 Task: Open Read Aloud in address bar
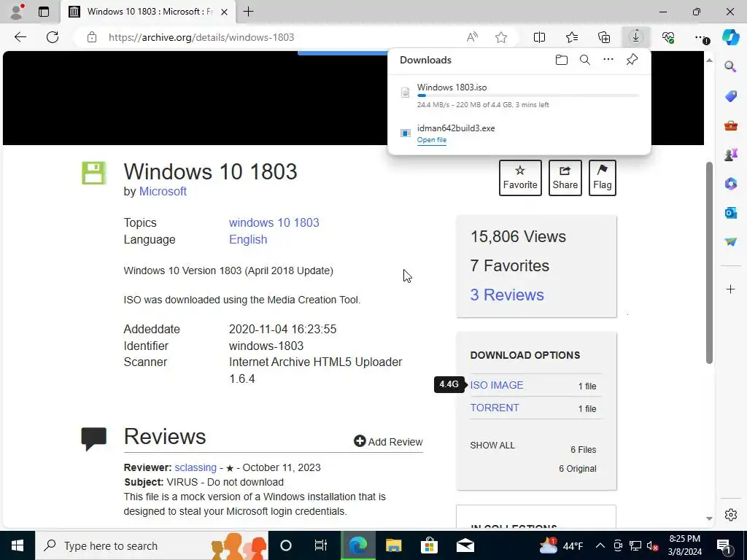tap(472, 37)
